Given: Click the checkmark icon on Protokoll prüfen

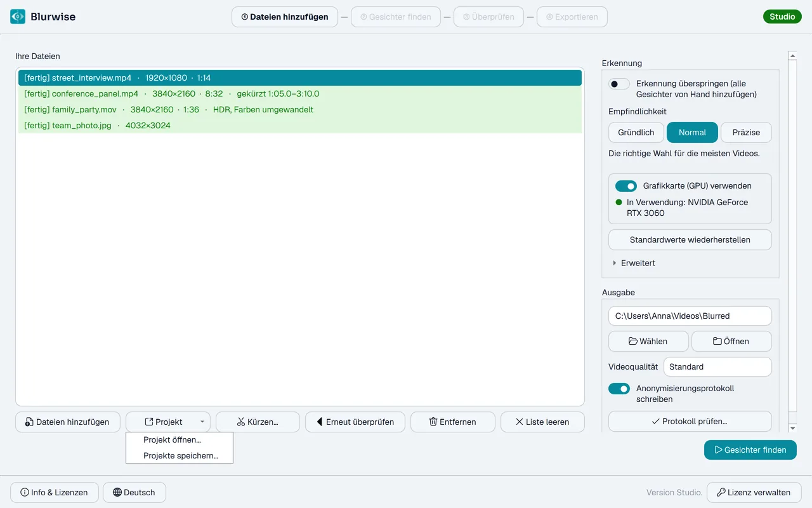Looking at the screenshot, I should tap(656, 421).
